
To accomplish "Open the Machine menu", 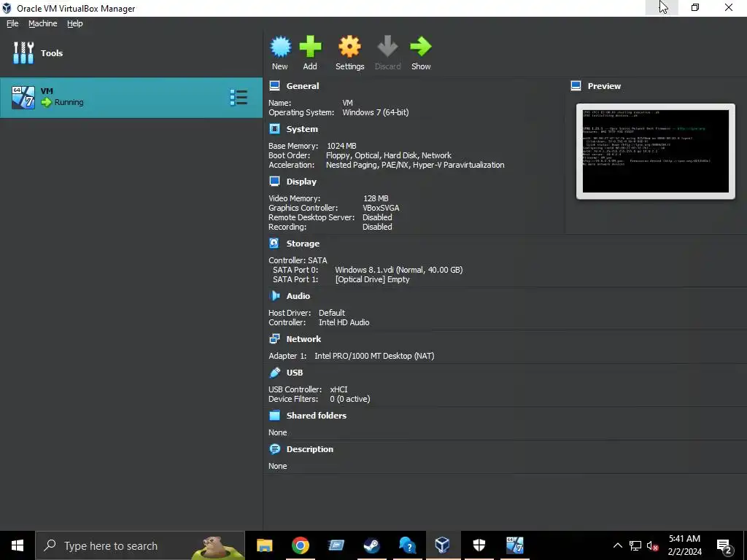I will click(42, 23).
